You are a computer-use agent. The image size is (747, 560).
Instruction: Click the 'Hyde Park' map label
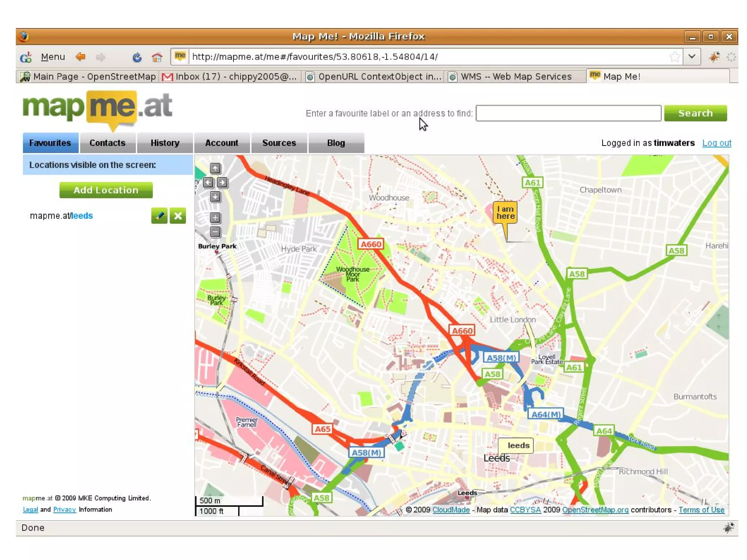coord(299,249)
